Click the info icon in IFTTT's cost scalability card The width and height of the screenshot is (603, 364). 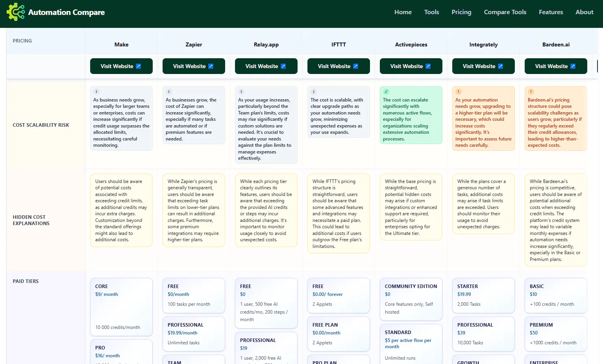(314, 92)
